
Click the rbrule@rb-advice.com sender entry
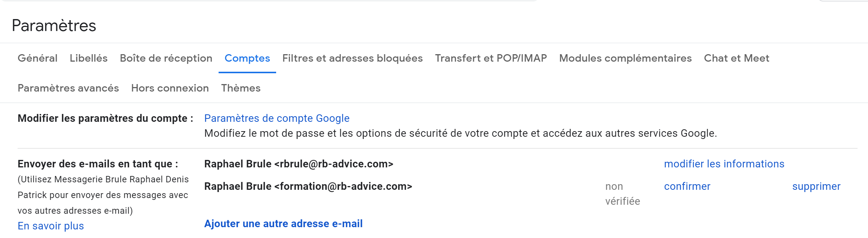[299, 164]
